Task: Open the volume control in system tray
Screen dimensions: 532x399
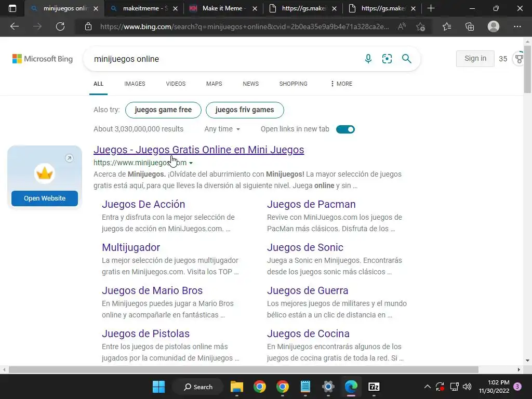Action: (x=467, y=387)
